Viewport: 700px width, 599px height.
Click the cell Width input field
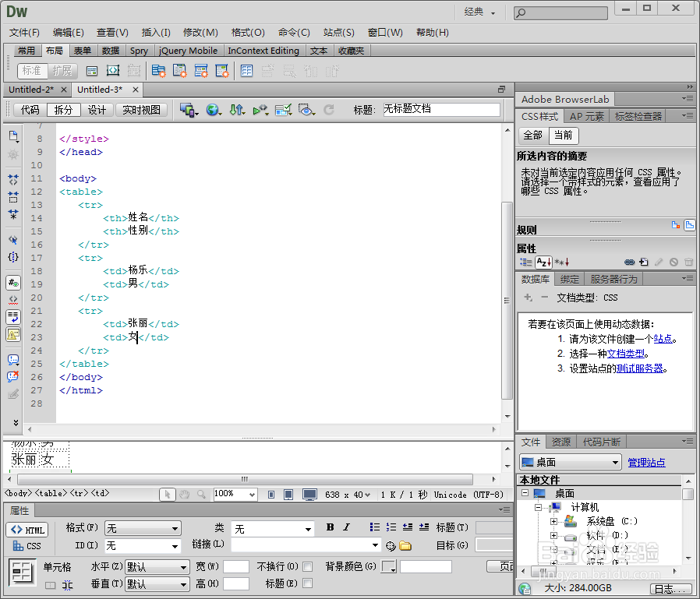tap(236, 566)
